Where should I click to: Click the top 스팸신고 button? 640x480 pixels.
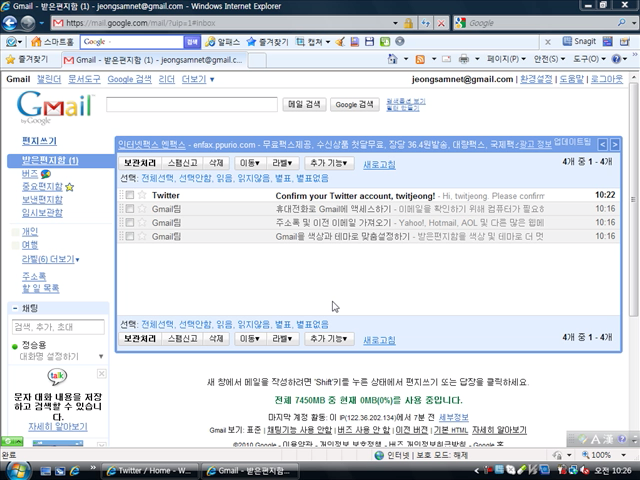point(182,163)
